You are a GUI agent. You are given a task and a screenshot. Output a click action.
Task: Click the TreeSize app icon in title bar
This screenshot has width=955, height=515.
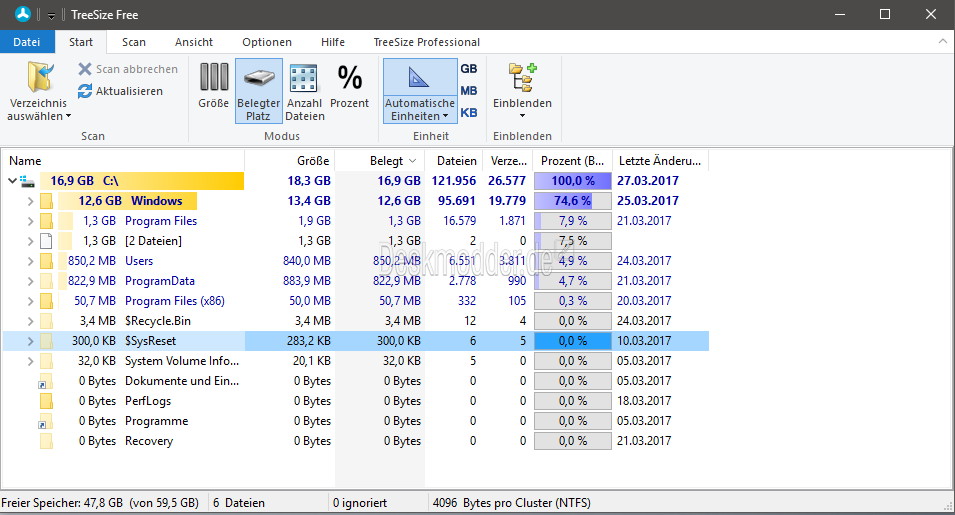click(23, 14)
